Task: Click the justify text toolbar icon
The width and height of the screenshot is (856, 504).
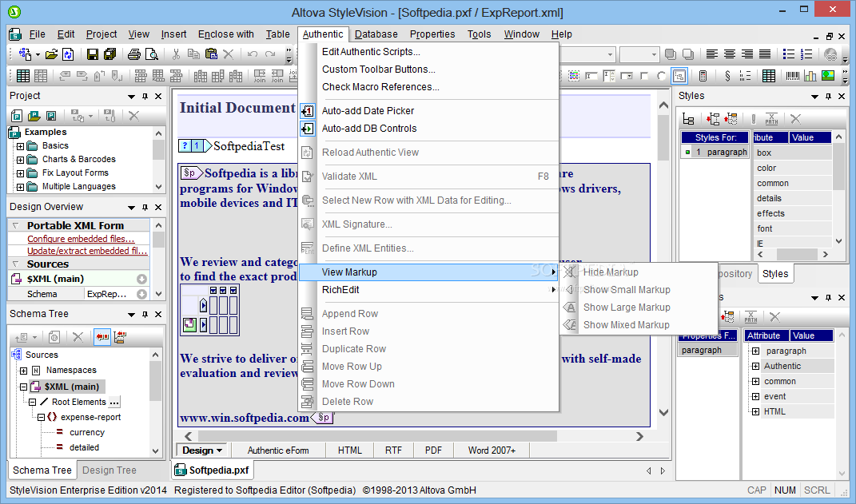Action: (x=765, y=54)
